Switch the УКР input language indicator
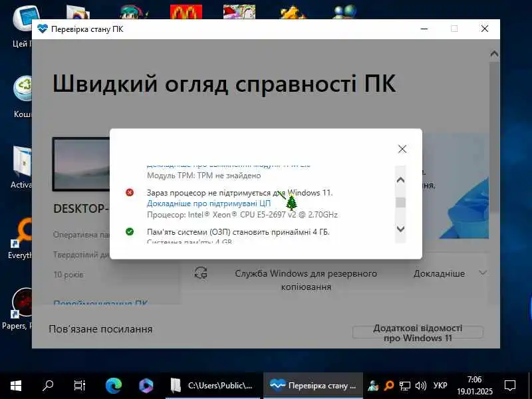The height and width of the screenshot is (399, 532). pyautogui.click(x=440, y=386)
